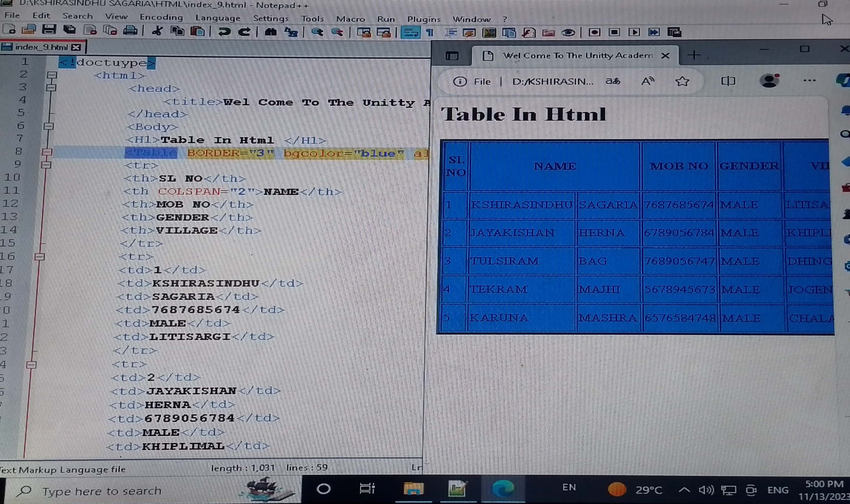Open the Encoding menu
This screenshot has height=504, width=850.
click(161, 17)
